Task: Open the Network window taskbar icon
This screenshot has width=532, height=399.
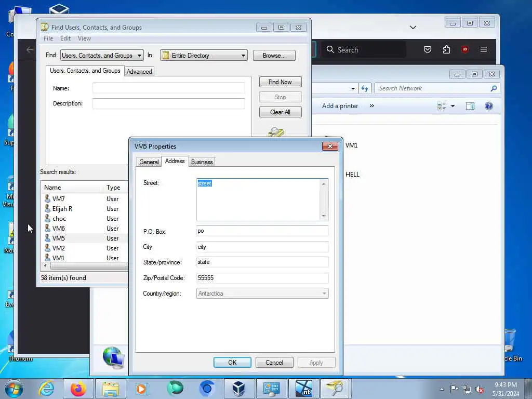Action: coord(271,389)
